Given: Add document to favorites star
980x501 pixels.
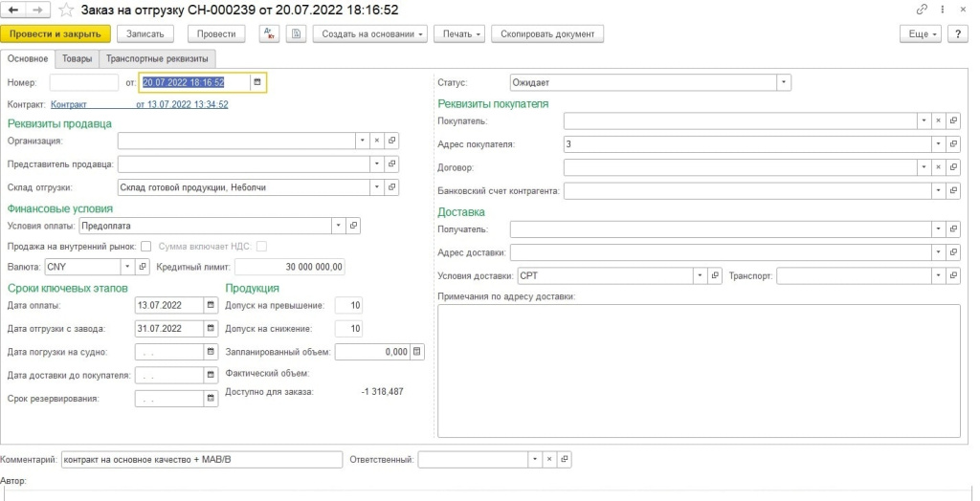Looking at the screenshot, I should click(x=66, y=11).
